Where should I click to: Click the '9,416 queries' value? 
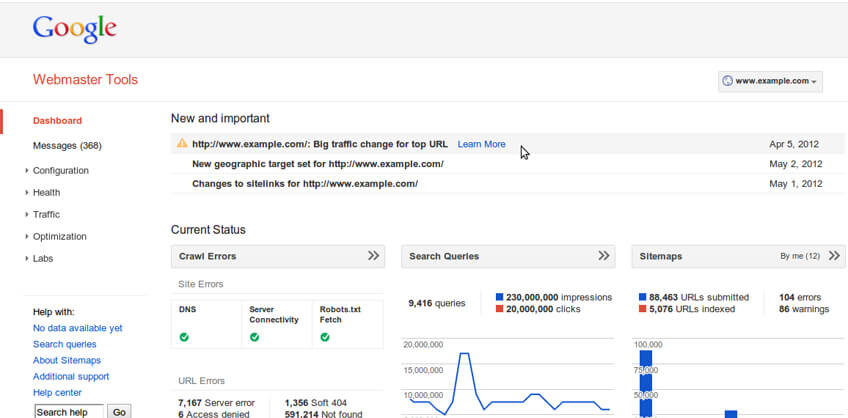[436, 303]
